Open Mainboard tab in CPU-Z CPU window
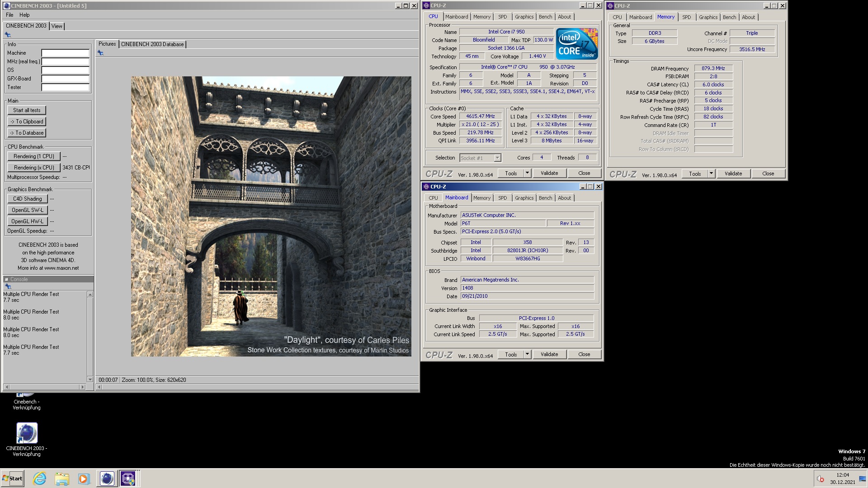868x488 pixels. point(457,17)
